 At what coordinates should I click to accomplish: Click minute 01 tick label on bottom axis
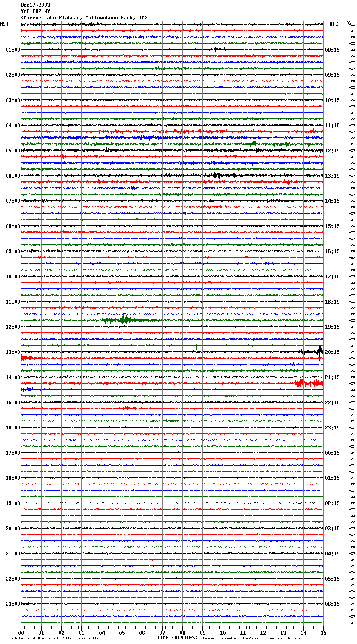(x=41, y=633)
